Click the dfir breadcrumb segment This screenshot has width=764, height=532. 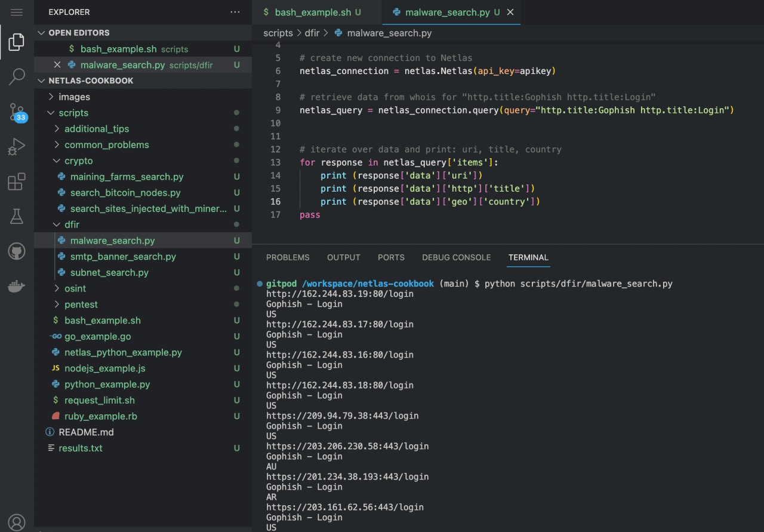pos(312,33)
